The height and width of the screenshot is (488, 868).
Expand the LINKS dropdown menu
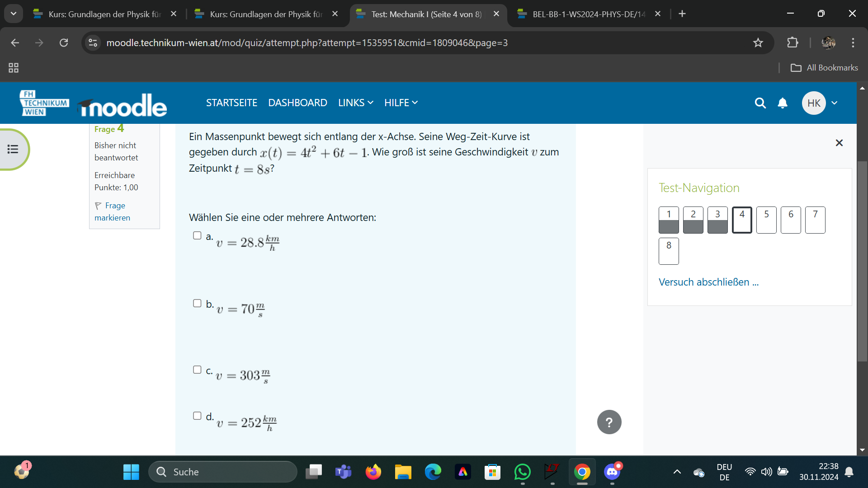(x=356, y=103)
